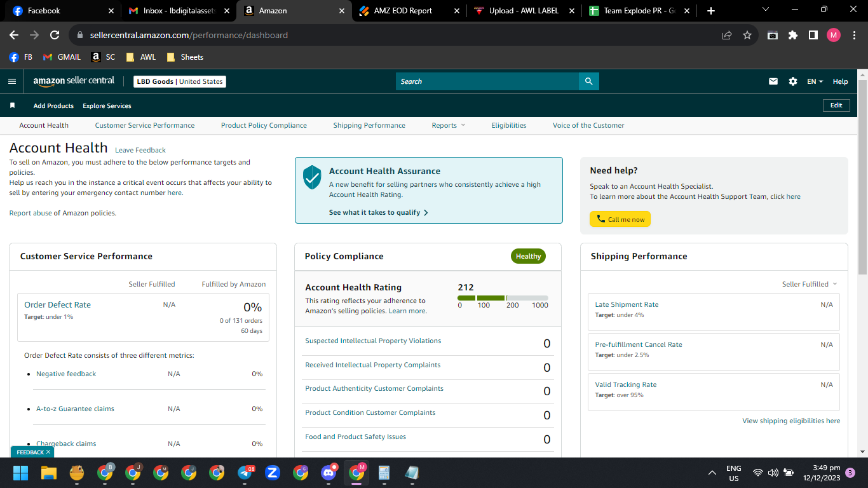Open the SC bookmark
Viewport: 868px width, 488px height.
[x=104, y=57]
